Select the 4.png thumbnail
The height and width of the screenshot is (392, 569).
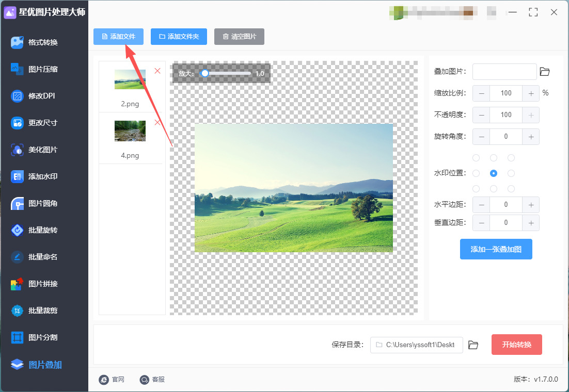tap(130, 131)
